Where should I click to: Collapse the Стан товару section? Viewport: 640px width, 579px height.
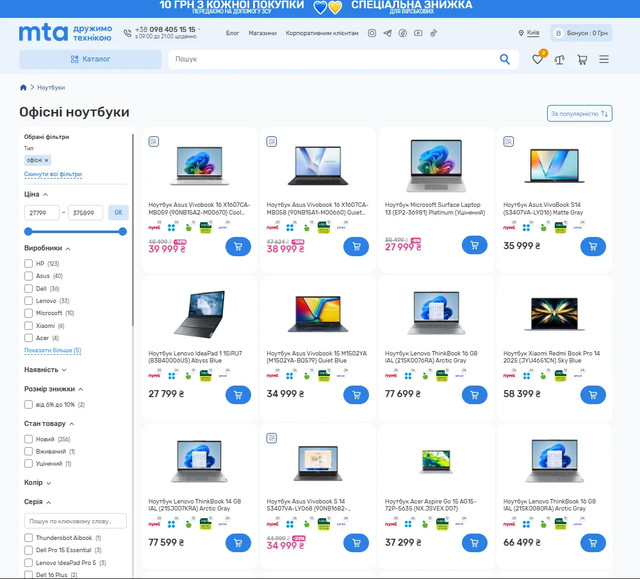(x=49, y=424)
